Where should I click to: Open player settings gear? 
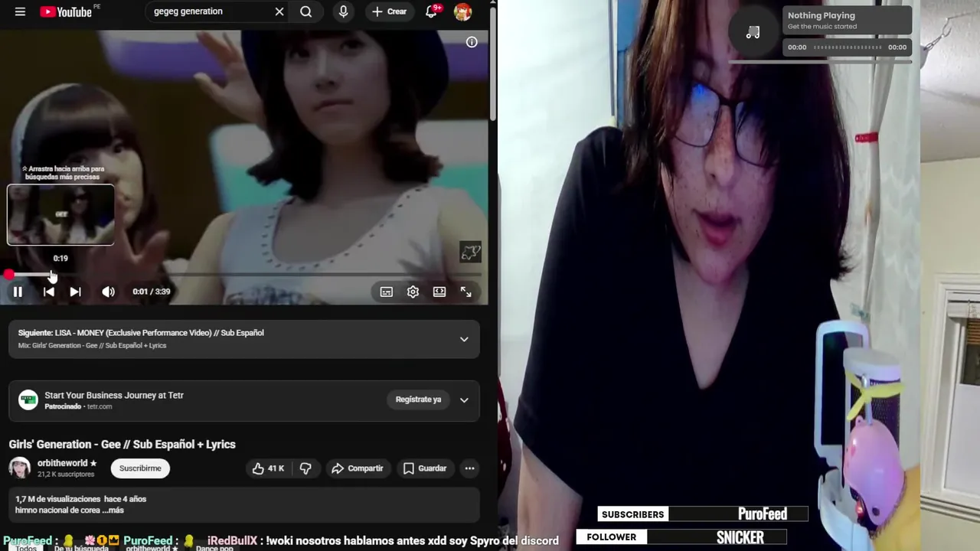(x=413, y=292)
